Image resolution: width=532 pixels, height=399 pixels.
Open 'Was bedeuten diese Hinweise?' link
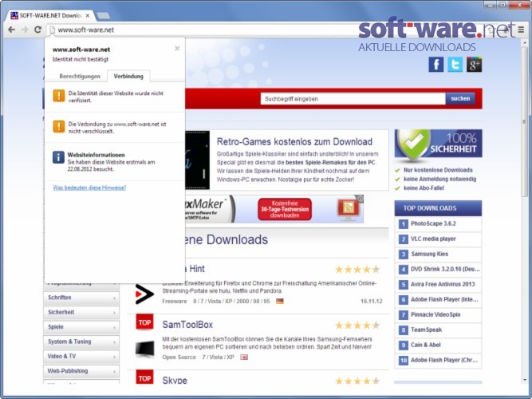point(89,188)
